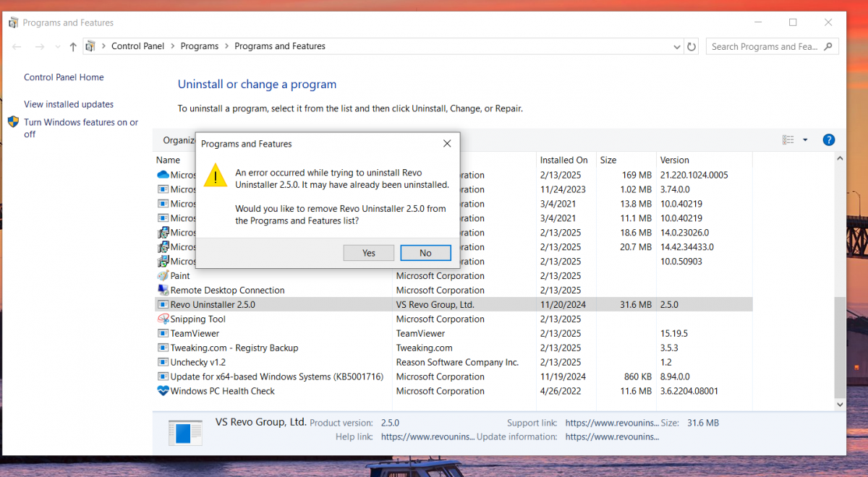Click Yes to remove Revo Uninstaller entry
This screenshot has width=868, height=477.
[369, 253]
